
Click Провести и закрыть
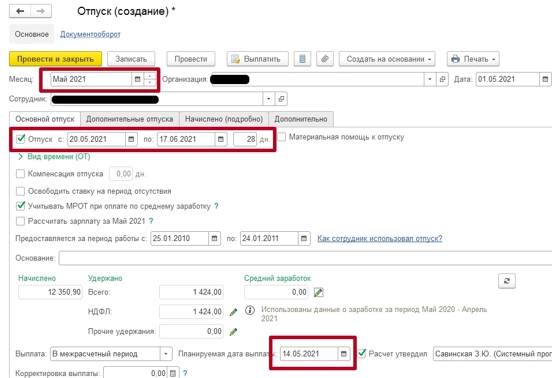pyautogui.click(x=56, y=59)
